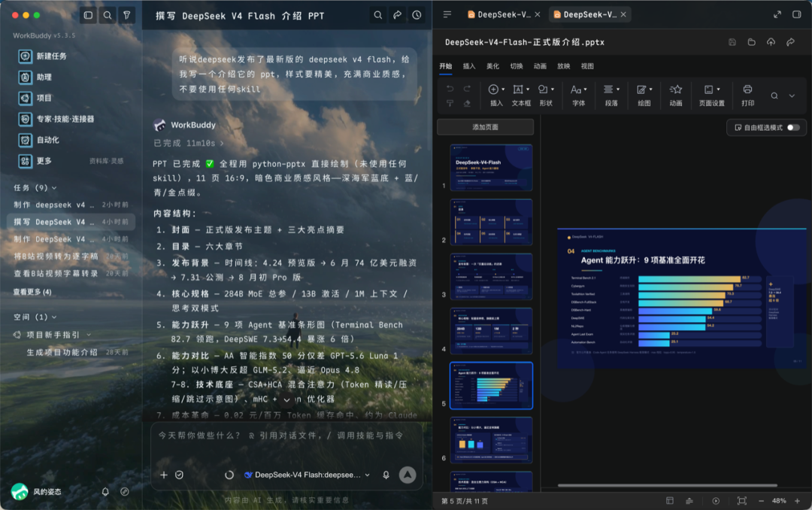Share the conversation via arrow icon
Image resolution: width=812 pixels, height=510 pixels.
(397, 16)
